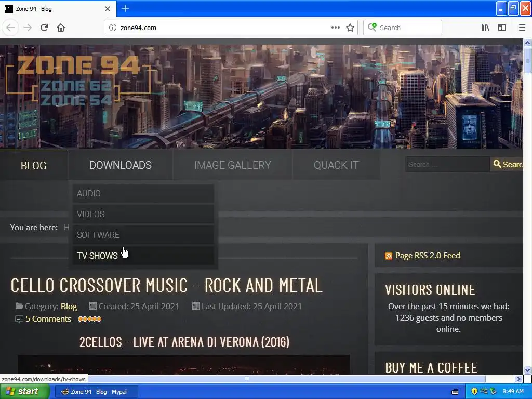The height and width of the screenshot is (399, 532).
Task: Toggle the sidebar view icon
Action: pyautogui.click(x=502, y=28)
